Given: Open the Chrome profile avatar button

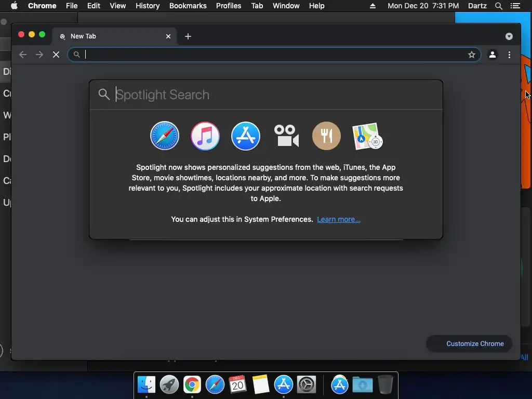Looking at the screenshot, I should point(493,55).
